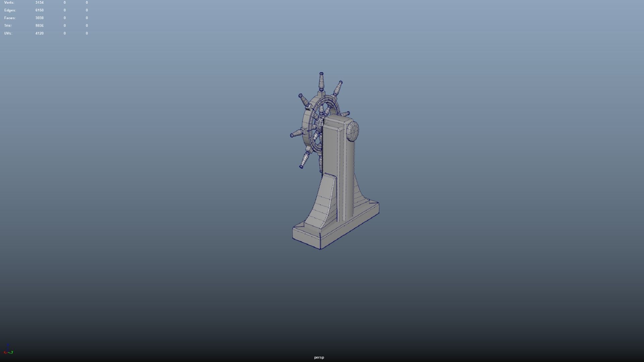Click the Tris label in poly count
The height and width of the screenshot is (362, 644).
(8, 25)
